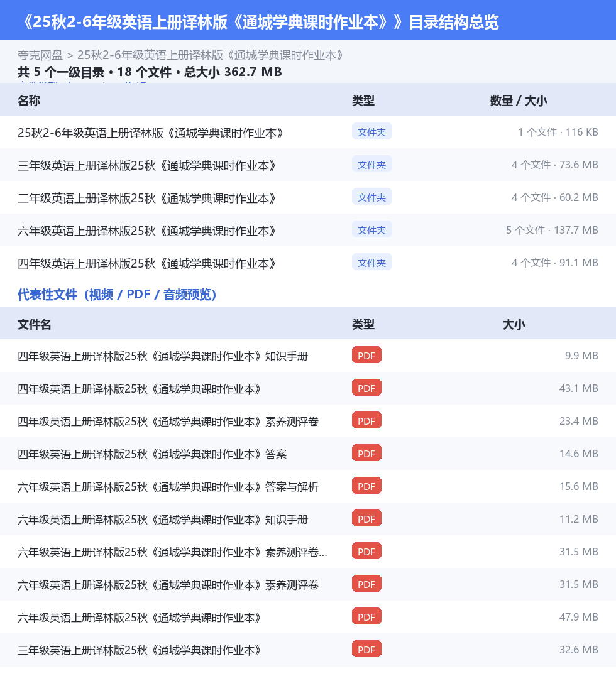Select the 1 个文件 · 116 KB cell
Viewport: 616px width, 686px height.
tap(558, 132)
